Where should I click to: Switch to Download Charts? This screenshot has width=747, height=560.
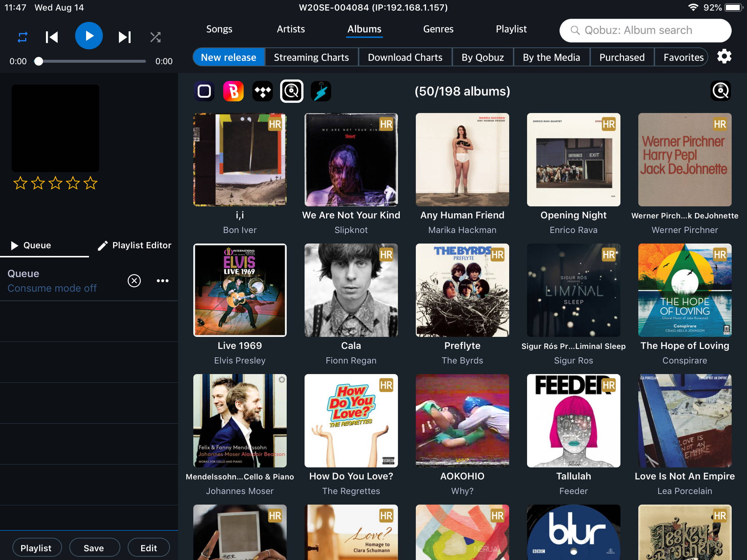click(405, 57)
